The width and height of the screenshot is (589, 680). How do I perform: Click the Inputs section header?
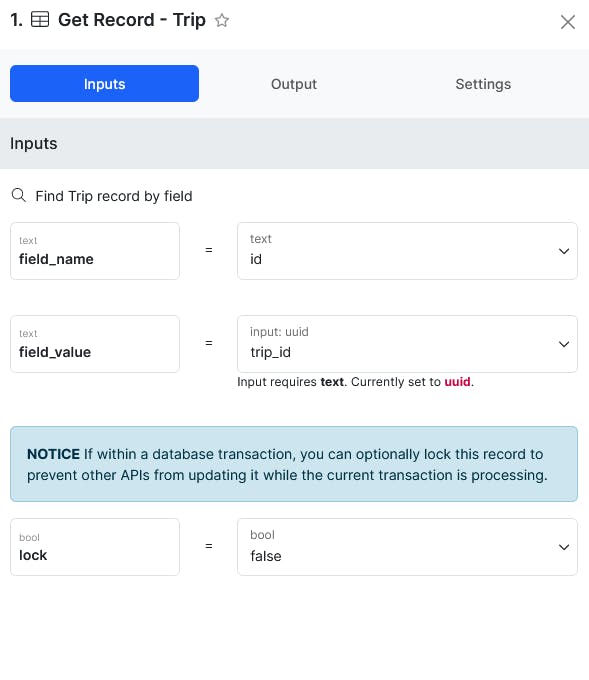294,144
